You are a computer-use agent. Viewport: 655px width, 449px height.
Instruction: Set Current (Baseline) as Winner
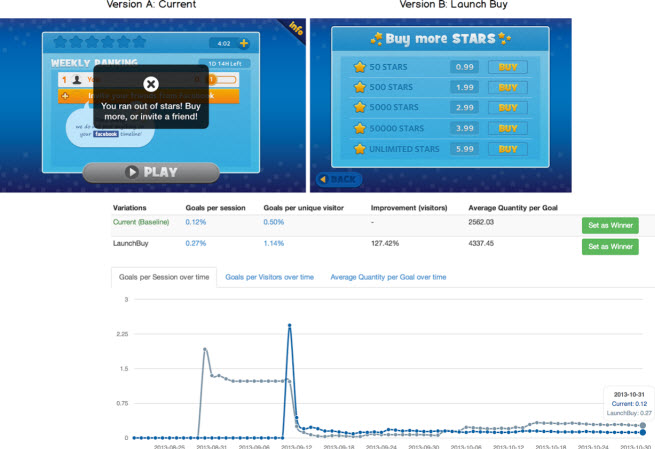(x=610, y=225)
